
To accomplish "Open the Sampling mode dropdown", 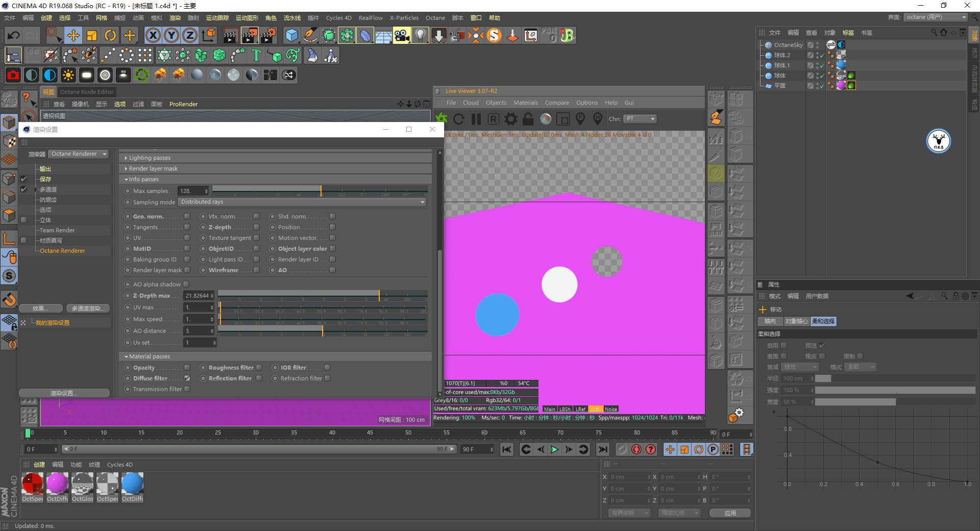I will (x=303, y=202).
